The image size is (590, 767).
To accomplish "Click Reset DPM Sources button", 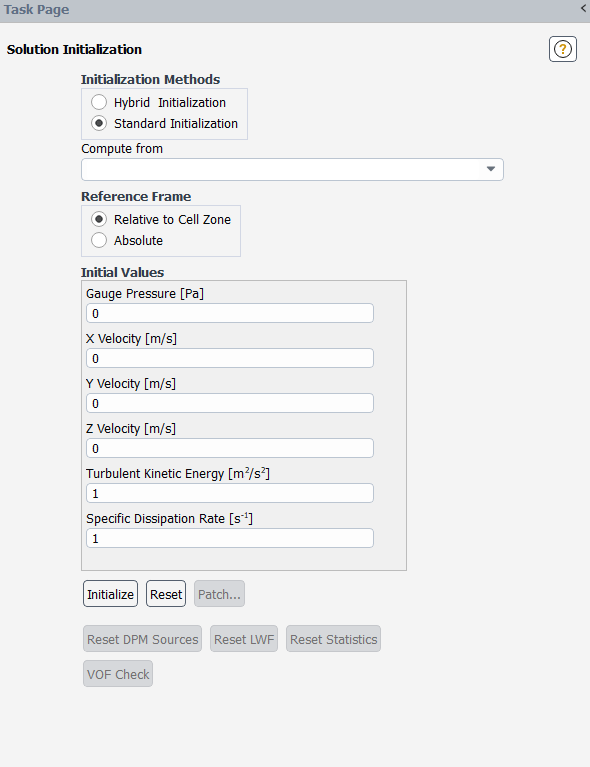I will click(142, 639).
